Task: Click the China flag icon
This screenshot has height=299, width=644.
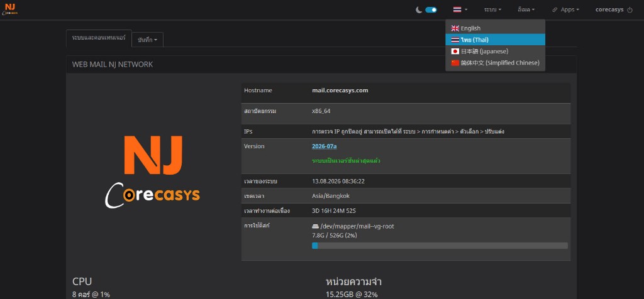Action: [x=455, y=63]
